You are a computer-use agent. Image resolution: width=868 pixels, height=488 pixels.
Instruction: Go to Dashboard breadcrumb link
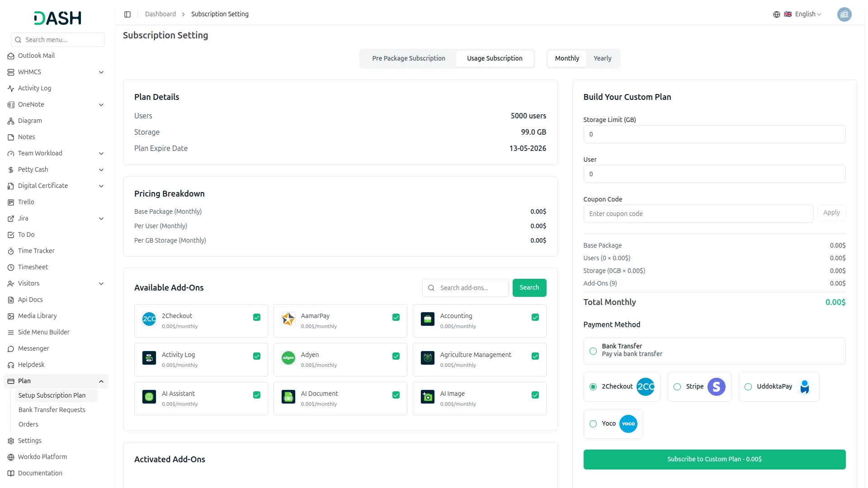click(160, 14)
